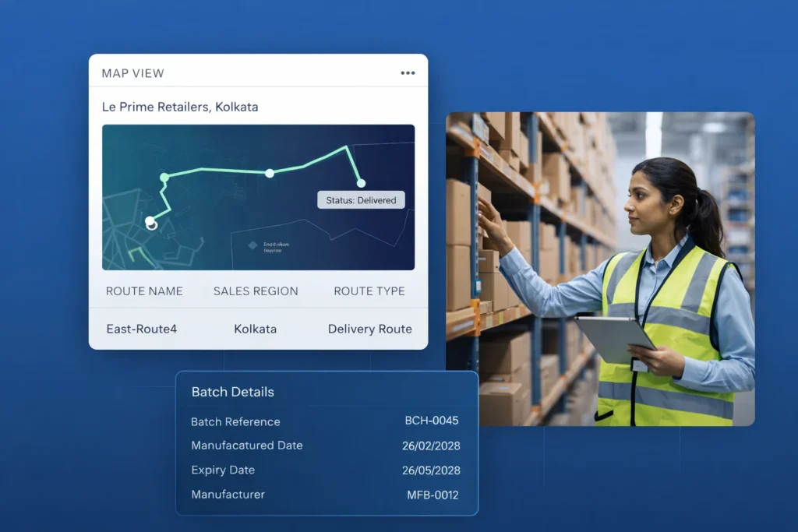Select the East-Route4 route name value

(x=141, y=329)
